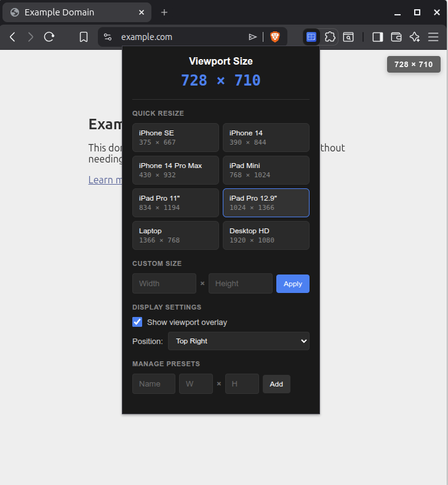Pick the iPhone 14 Pro Max preset
This screenshot has height=485, width=448.
pos(175,170)
